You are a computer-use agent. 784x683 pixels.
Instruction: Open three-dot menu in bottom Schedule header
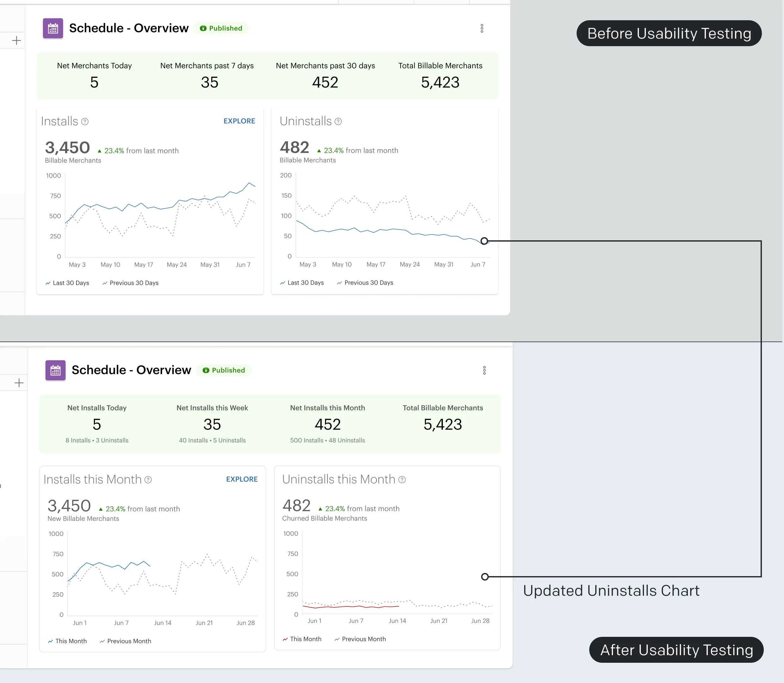(x=484, y=371)
